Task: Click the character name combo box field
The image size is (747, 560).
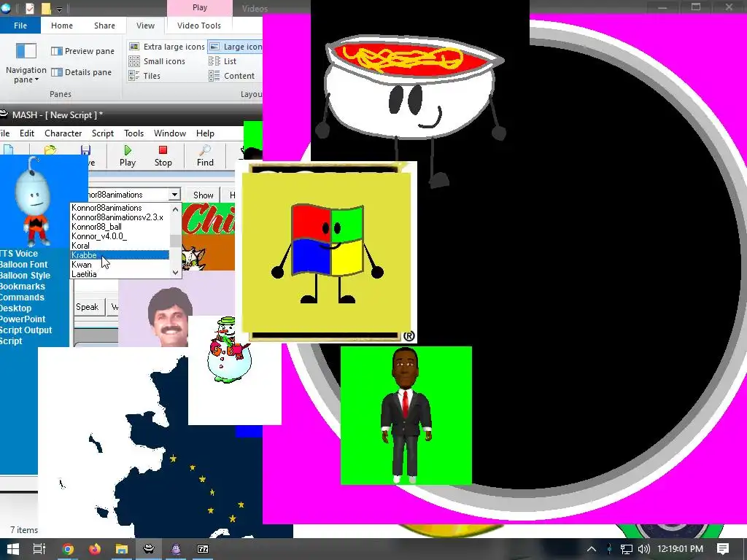Action: [128, 195]
